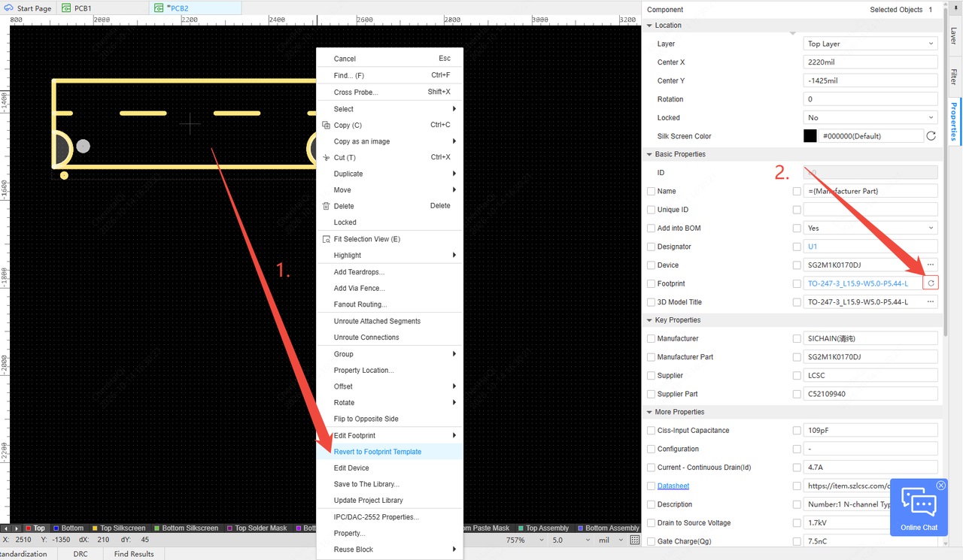Click Flip to Opposite Side
The width and height of the screenshot is (963, 560).
tap(390, 419)
